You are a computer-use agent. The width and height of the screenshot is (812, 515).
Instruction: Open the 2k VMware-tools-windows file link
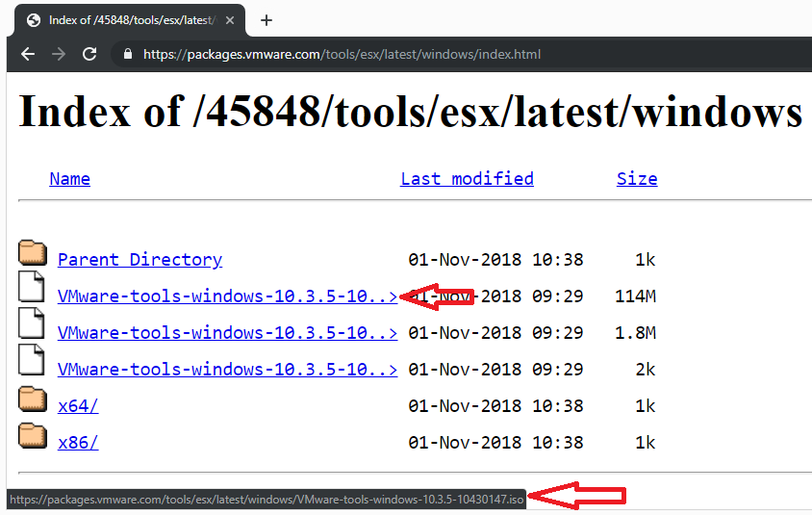click(x=227, y=370)
